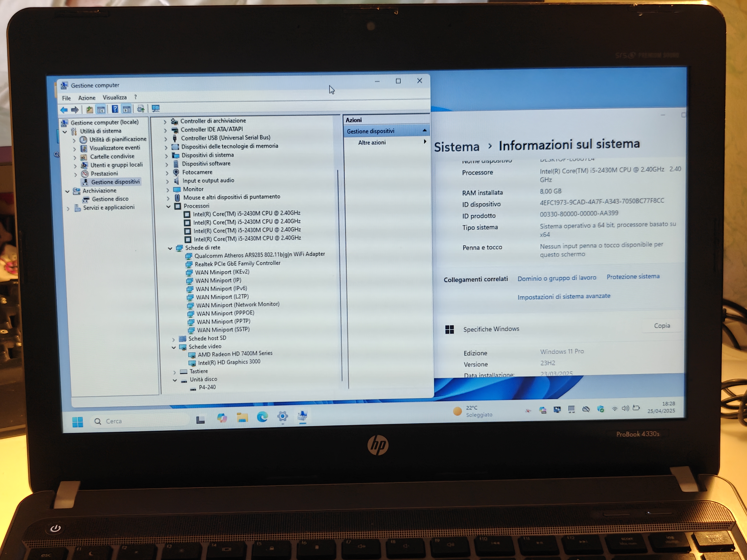
Task: Expand Controller IDE ATA/ATAPI node
Action: (x=165, y=130)
